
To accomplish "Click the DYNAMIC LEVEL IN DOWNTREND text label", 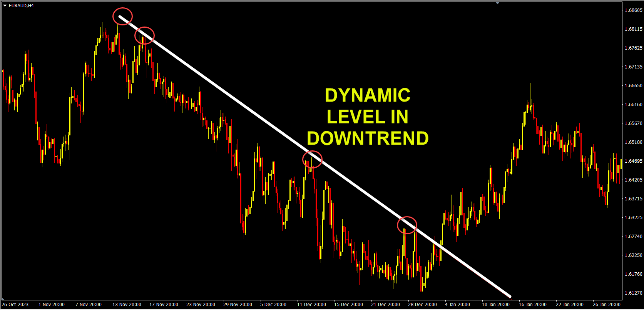I will tap(368, 117).
